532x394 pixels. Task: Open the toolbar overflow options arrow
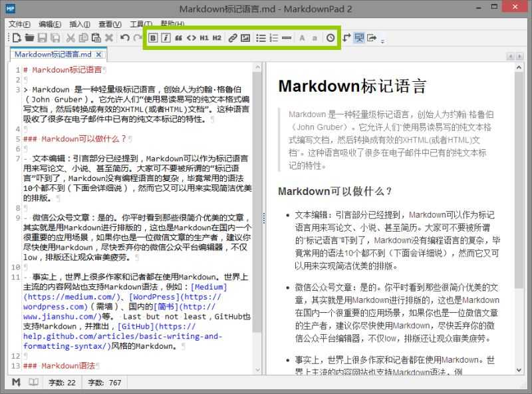[x=382, y=41]
